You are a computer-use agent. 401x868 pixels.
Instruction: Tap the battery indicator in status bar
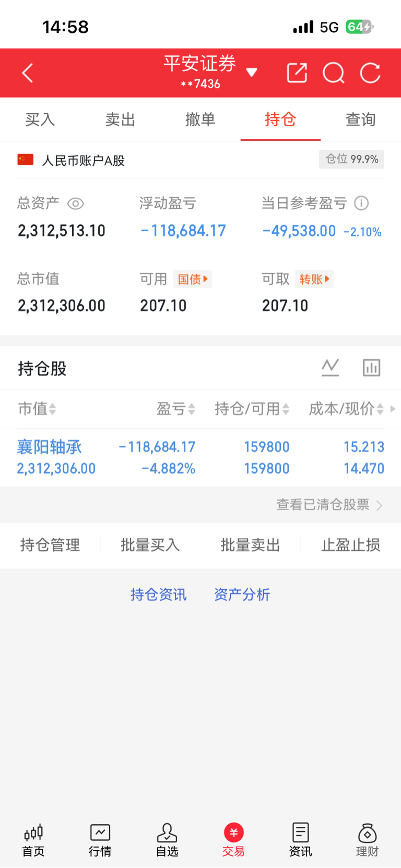coord(359,27)
